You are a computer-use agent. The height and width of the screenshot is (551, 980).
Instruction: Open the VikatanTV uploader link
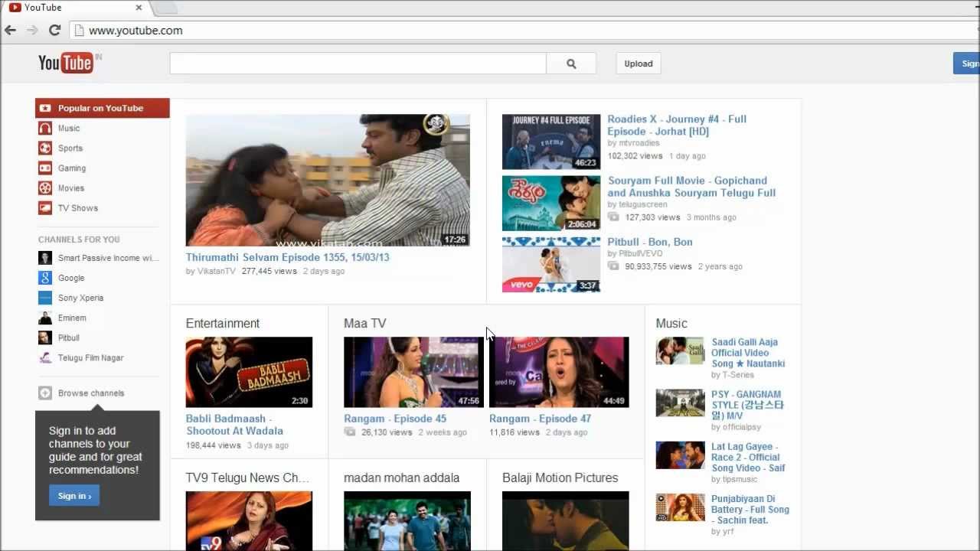tap(216, 271)
